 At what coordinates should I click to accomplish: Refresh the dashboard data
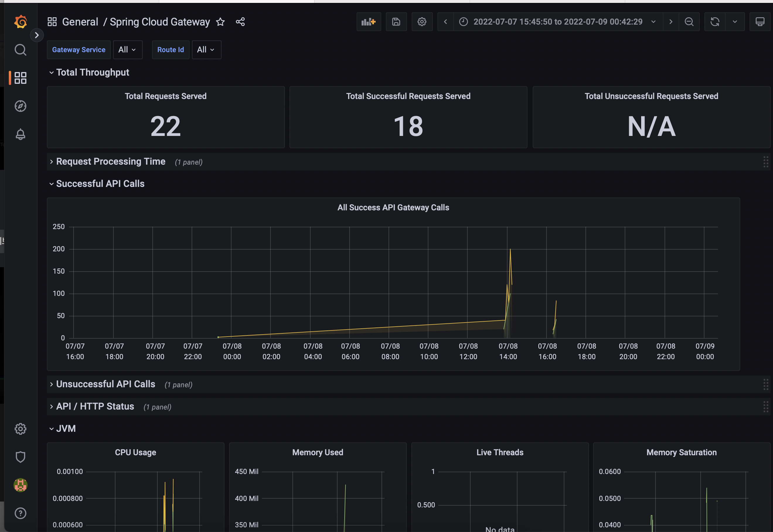[715, 22]
